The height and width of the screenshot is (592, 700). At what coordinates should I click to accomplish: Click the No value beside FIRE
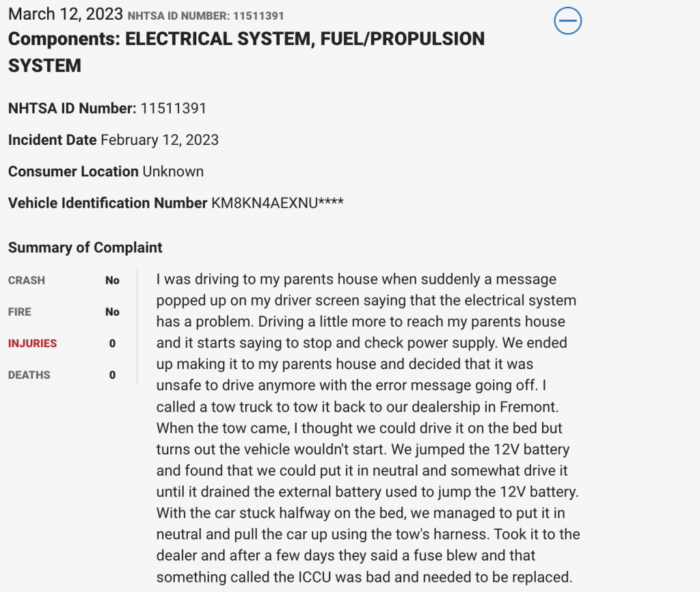(x=112, y=312)
